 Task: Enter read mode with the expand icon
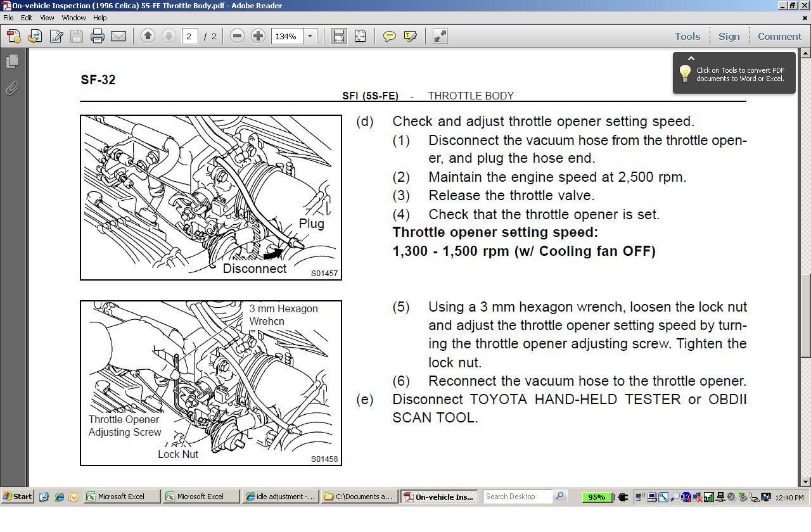[440, 36]
